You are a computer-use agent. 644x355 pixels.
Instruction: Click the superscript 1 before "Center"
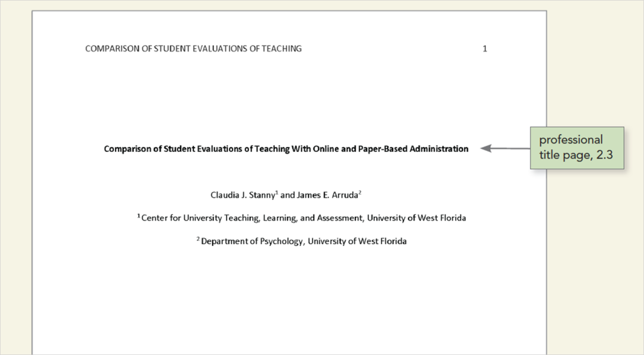tap(139, 216)
